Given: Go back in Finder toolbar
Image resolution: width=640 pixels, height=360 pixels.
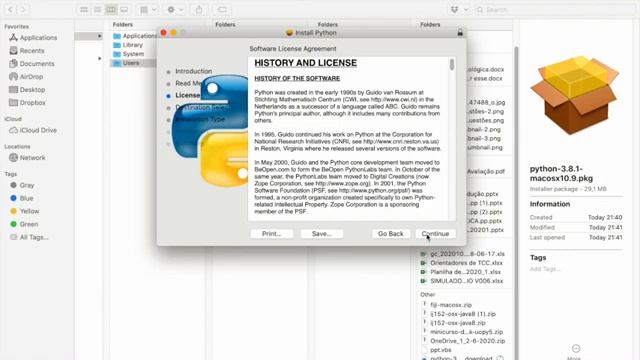Looking at the screenshot, I should [x=11, y=9].
